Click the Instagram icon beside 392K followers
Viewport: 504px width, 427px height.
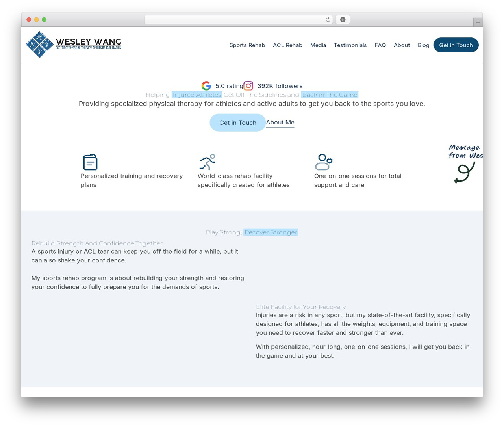[x=248, y=85]
